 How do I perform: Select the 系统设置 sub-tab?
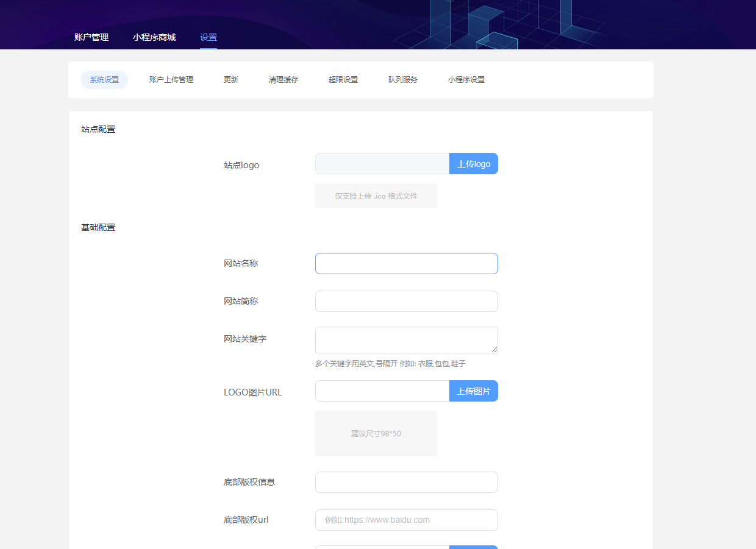click(x=104, y=80)
